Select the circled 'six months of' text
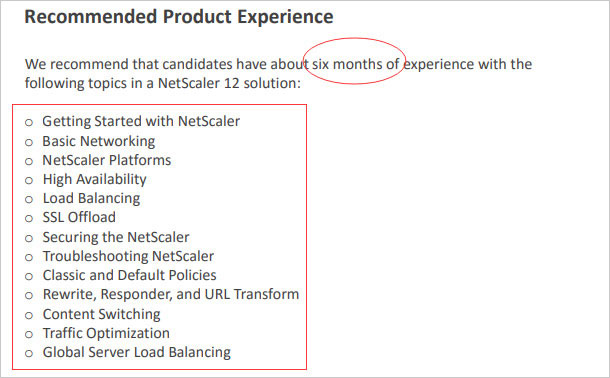This screenshot has height=378, width=610. [x=356, y=64]
